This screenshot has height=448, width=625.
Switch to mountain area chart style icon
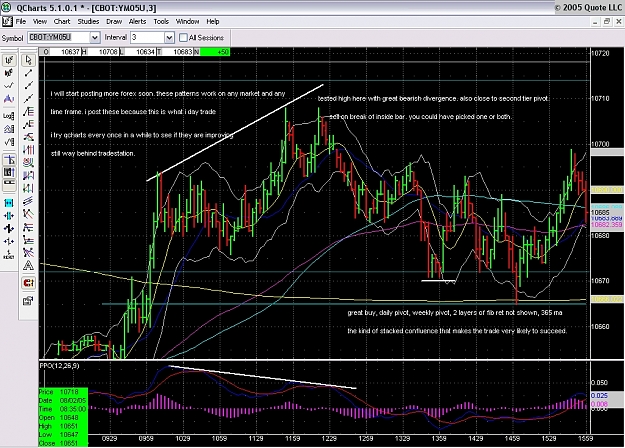pos(9,98)
